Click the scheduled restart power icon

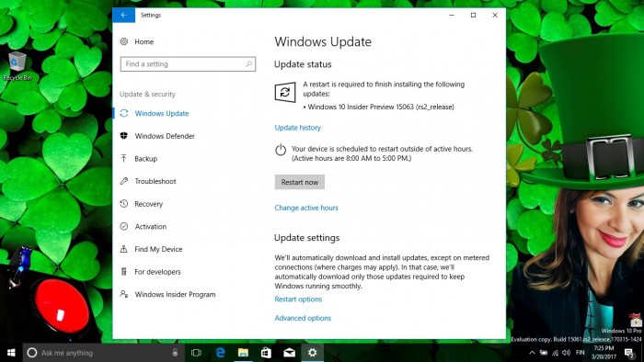(x=281, y=150)
